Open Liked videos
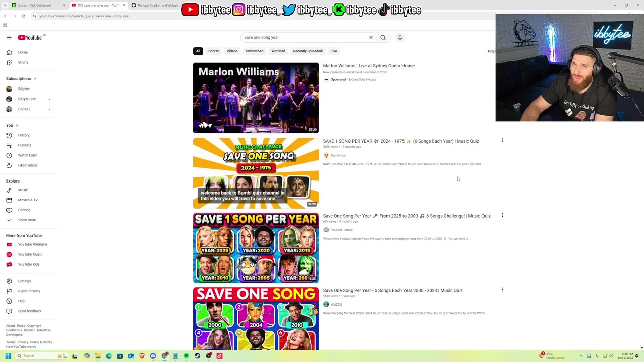Viewport: 644px width, 362px height. pyautogui.click(x=29, y=165)
